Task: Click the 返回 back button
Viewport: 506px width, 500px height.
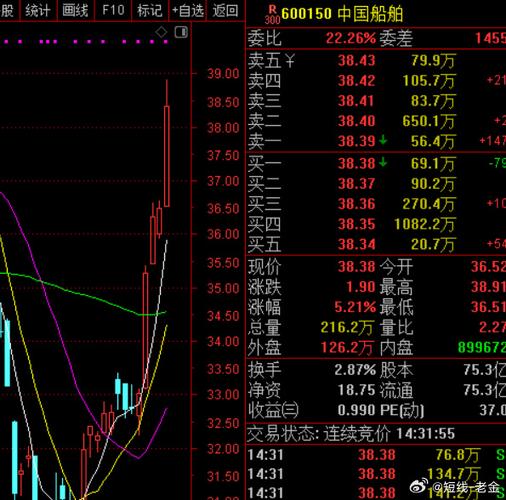Action: click(x=226, y=10)
